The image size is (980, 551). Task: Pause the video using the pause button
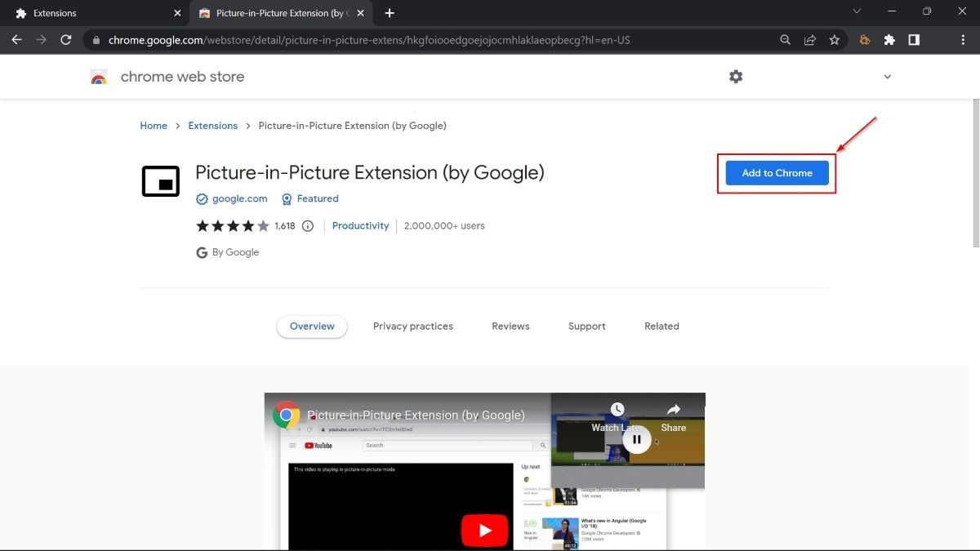point(637,438)
